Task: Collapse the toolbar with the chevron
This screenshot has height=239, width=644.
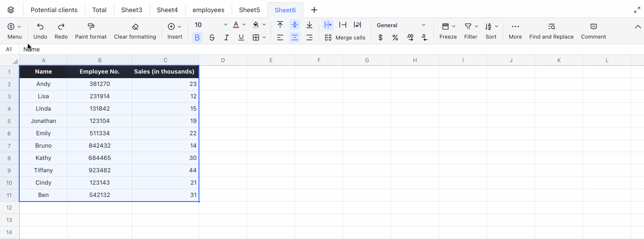Action: coord(638,27)
